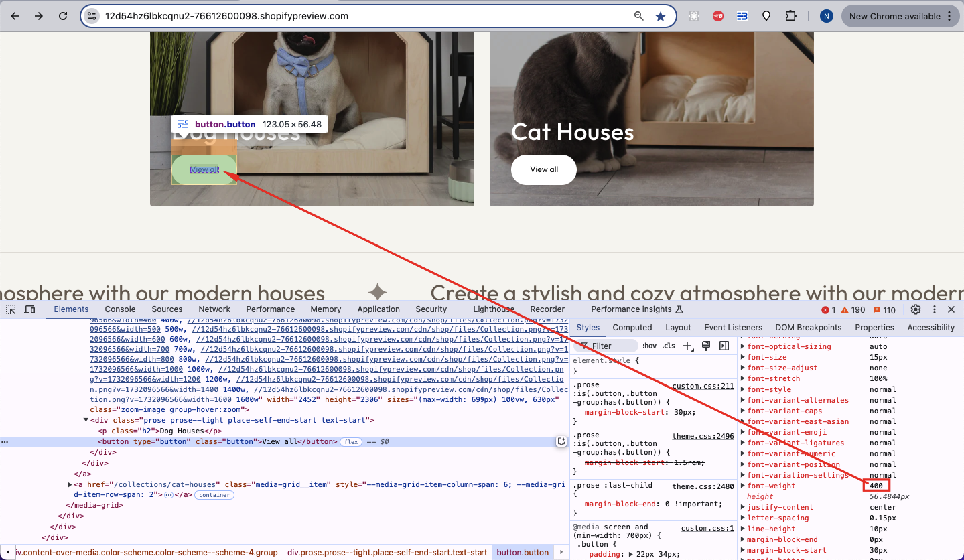Click the 110 issues badge
964x560 pixels.
tap(884, 310)
